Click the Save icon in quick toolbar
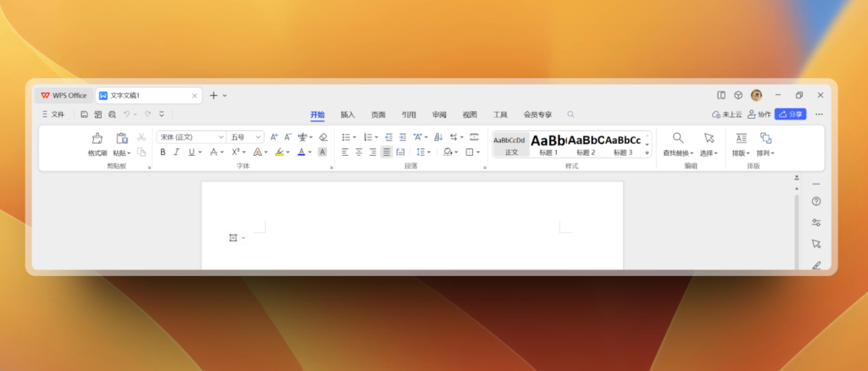Image resolution: width=868 pixels, height=371 pixels. pyautogui.click(x=84, y=114)
